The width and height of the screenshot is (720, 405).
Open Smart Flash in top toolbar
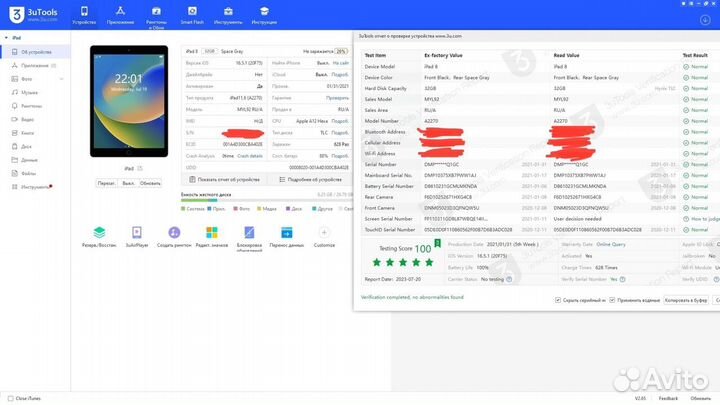coord(192,15)
